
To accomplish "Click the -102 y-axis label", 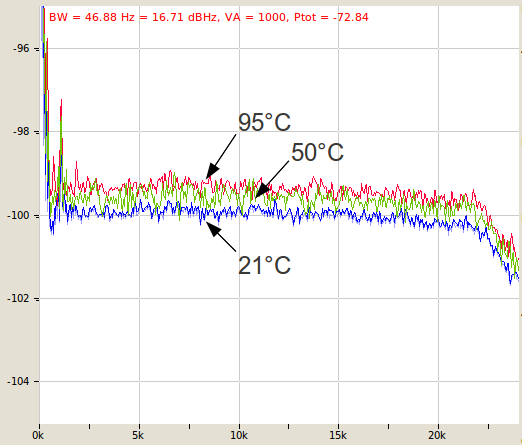I will [18, 298].
